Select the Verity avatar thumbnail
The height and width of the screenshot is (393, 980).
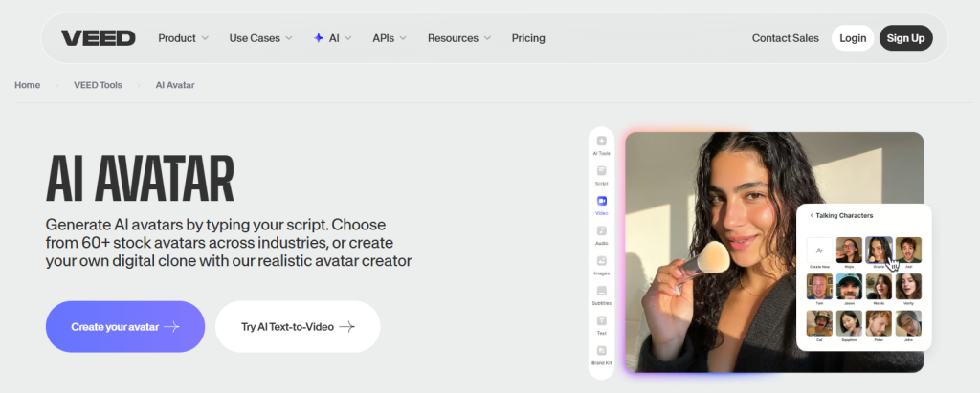(x=908, y=286)
